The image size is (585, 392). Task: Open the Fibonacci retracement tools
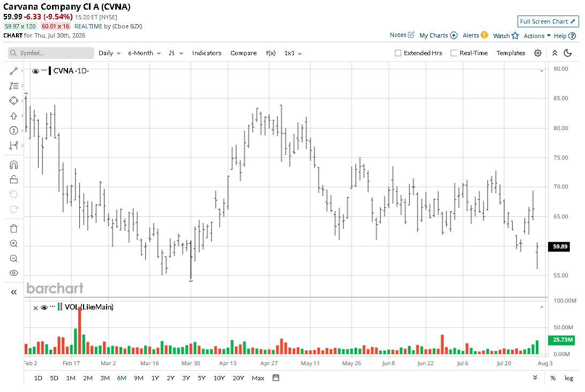[x=14, y=86]
